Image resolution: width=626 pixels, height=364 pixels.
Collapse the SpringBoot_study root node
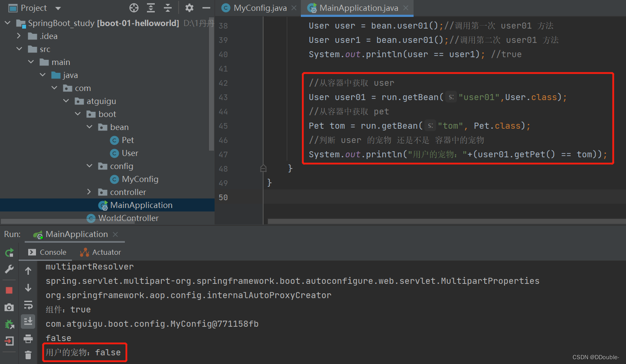click(x=7, y=23)
